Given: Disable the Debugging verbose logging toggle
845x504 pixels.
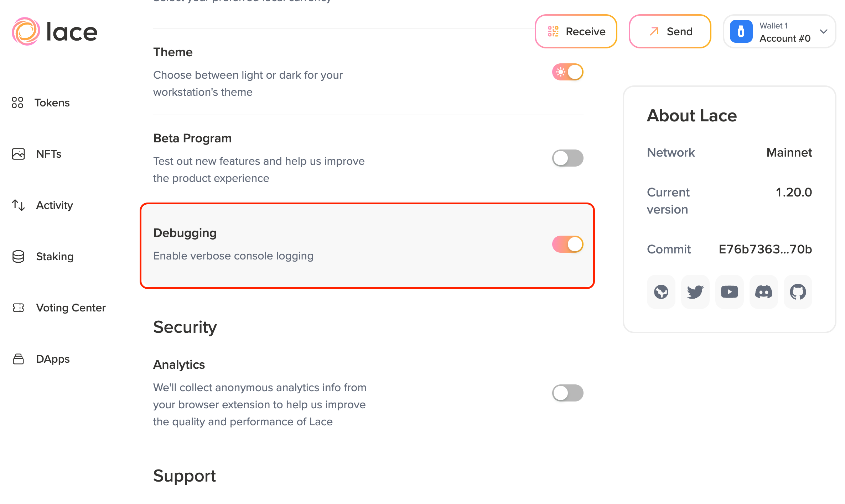Looking at the screenshot, I should click(x=567, y=244).
